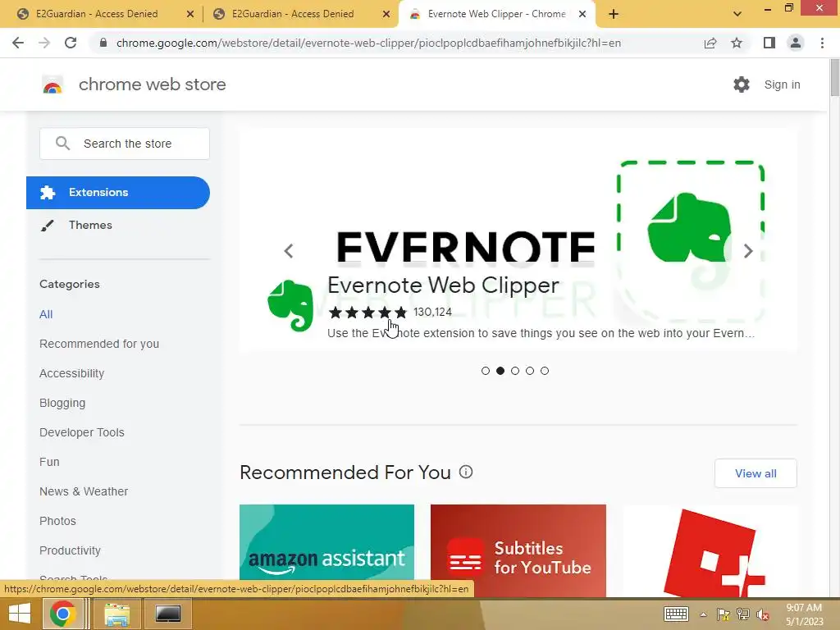840x630 pixels.
Task: Open the Chrome side panel
Action: pos(769,43)
